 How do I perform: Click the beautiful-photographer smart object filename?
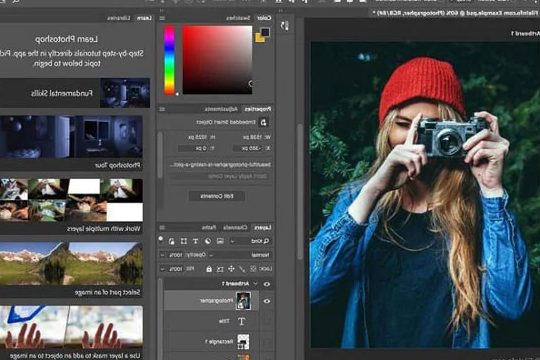tap(220, 165)
